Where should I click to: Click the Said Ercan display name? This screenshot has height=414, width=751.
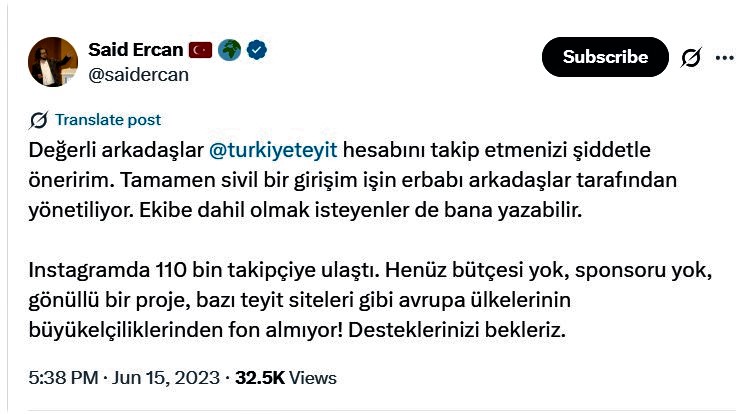point(136,50)
